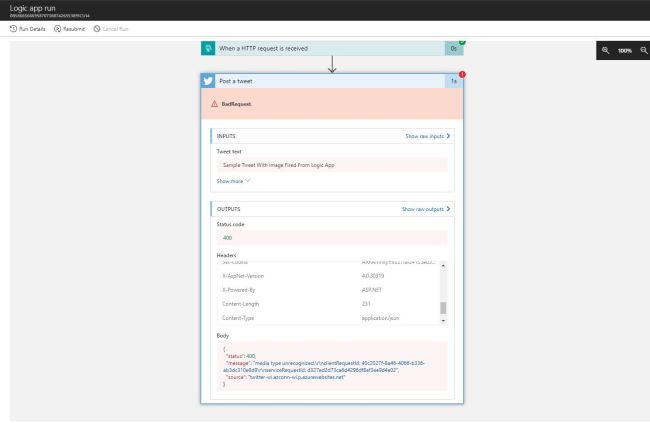650x423 pixels.
Task: Click the Resubmit circular icon
Action: click(x=58, y=29)
